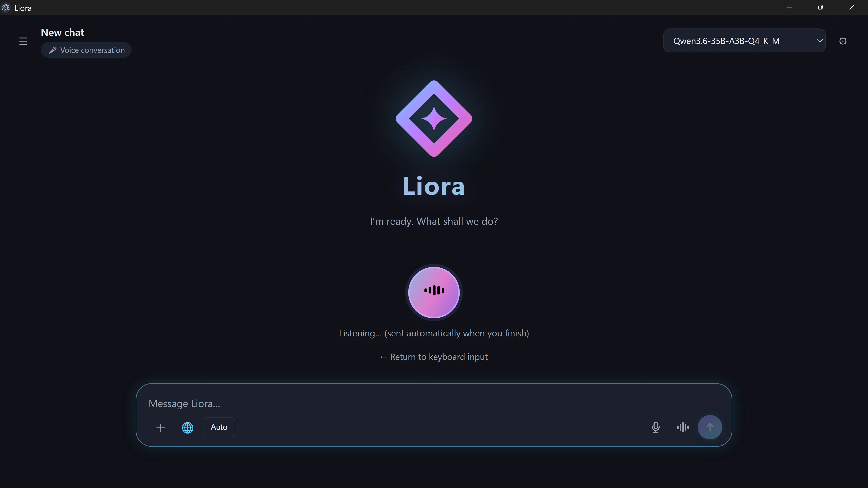Close the Liora window

tap(851, 7)
